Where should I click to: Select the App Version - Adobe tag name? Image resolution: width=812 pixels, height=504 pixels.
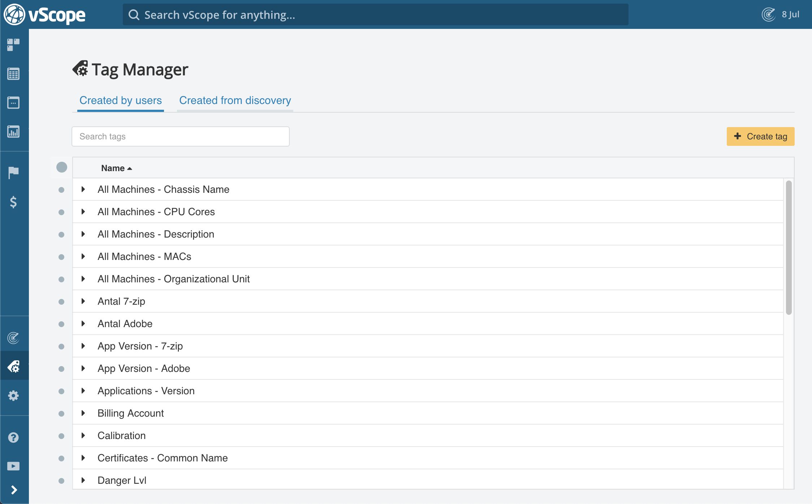point(144,369)
